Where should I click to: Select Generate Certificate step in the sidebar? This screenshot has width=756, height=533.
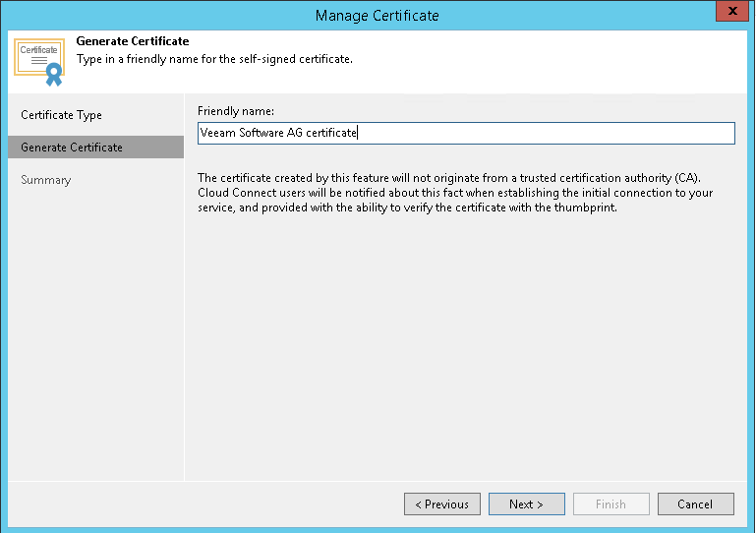point(72,148)
